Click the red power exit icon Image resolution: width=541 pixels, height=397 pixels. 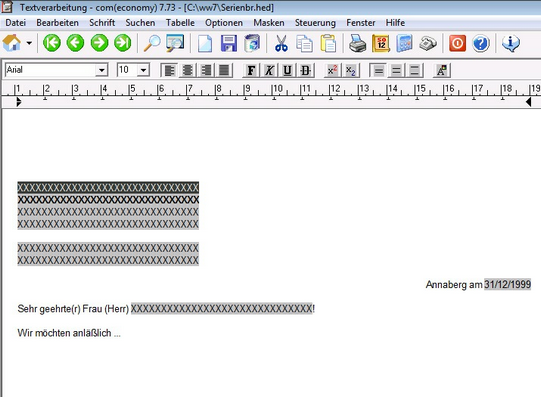point(458,43)
